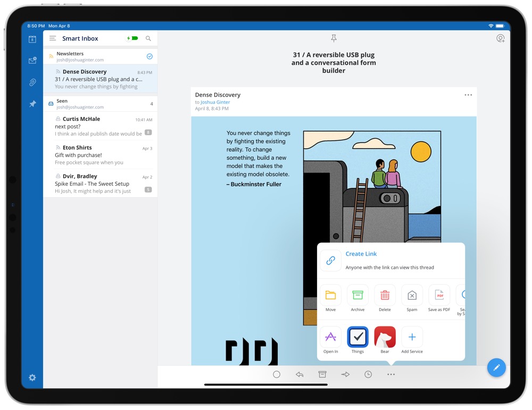Click the thread count badge 8 on Curtis McHale

[148, 133]
